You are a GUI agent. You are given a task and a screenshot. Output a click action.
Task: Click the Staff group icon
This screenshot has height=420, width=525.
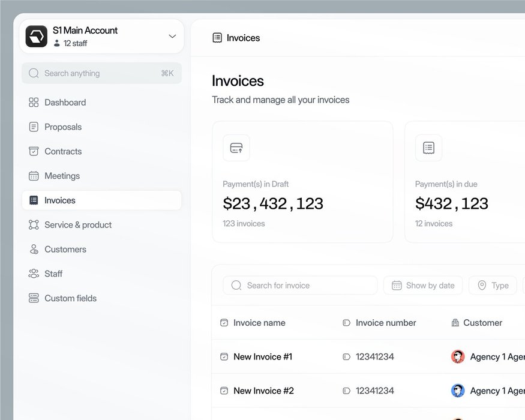click(34, 274)
